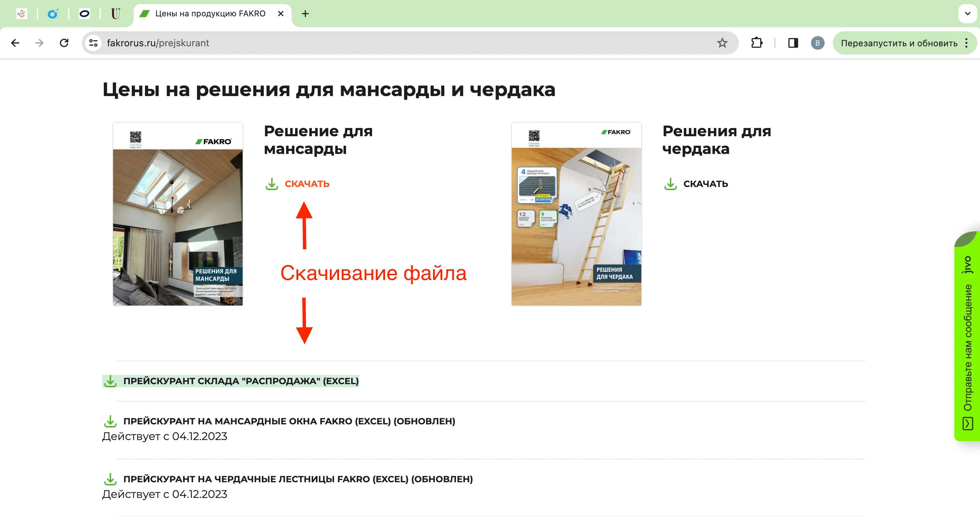Open the side panel icon
Screen dimensions: 980x517
[793, 43]
